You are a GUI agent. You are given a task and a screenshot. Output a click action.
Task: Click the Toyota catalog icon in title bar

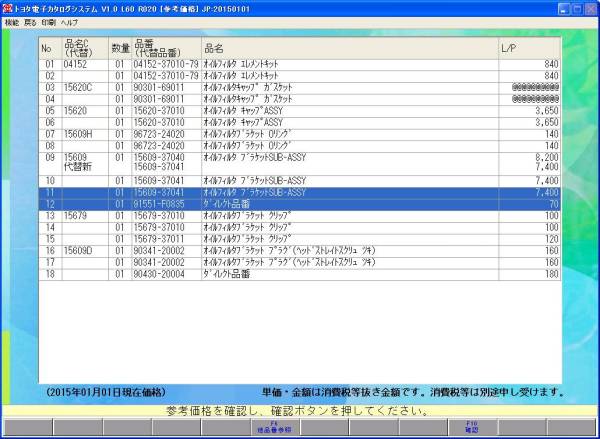[7, 8]
